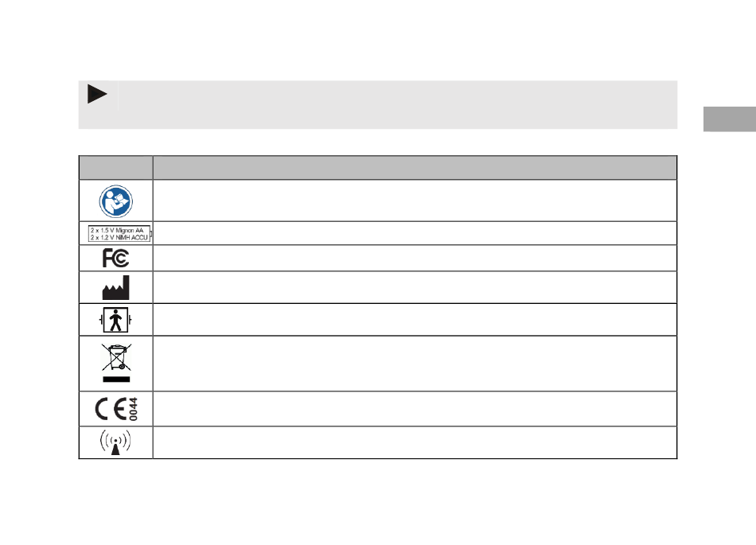
Task: Click the empty cell beside the FCC logo
Action: click(414, 258)
